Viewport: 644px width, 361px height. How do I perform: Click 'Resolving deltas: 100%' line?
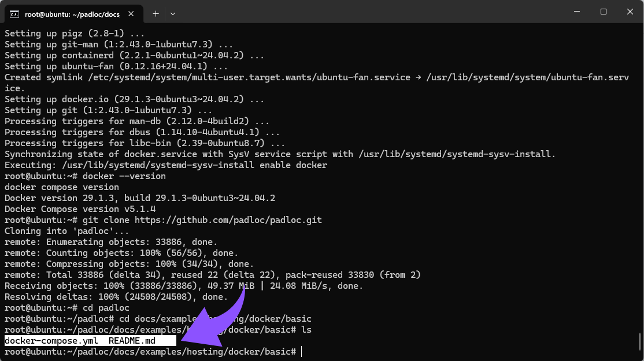(x=116, y=297)
